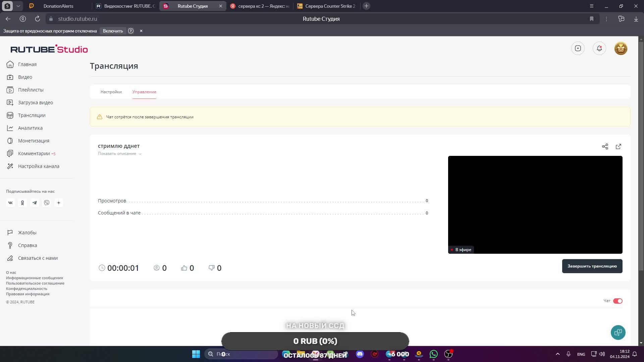This screenshot has height=362, width=644.
Task: Open a new browser tab
Action: point(367,6)
